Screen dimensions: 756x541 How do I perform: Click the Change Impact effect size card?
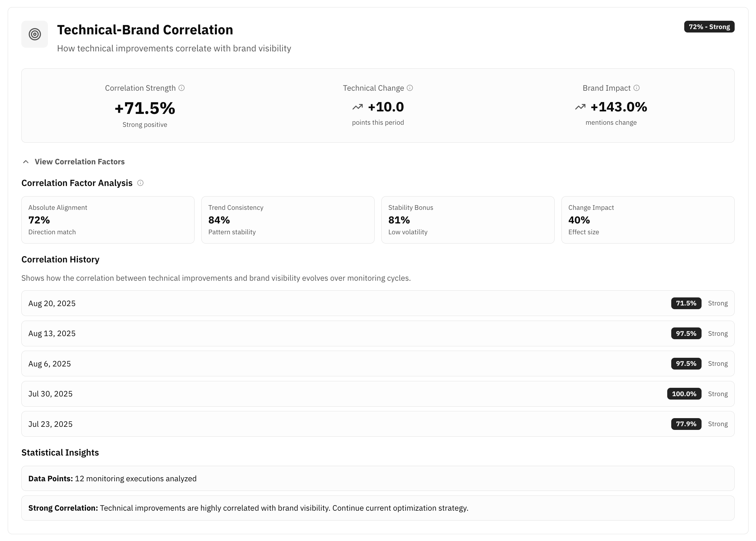[x=648, y=220]
